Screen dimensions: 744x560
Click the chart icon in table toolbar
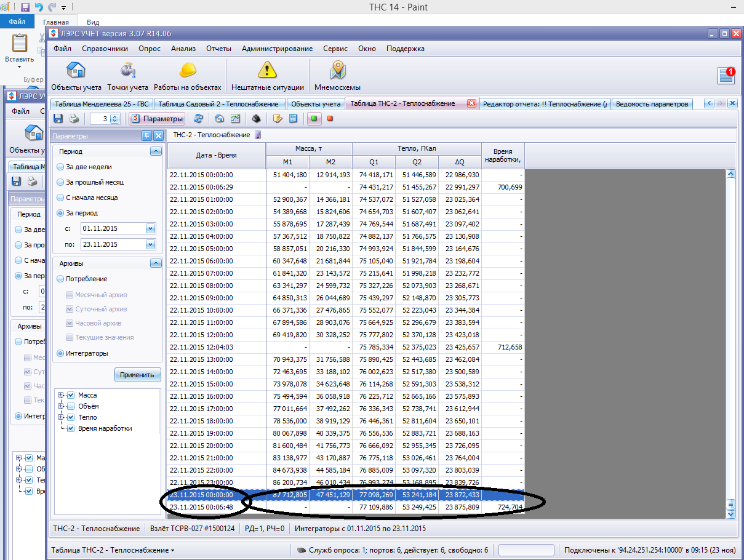point(235,119)
